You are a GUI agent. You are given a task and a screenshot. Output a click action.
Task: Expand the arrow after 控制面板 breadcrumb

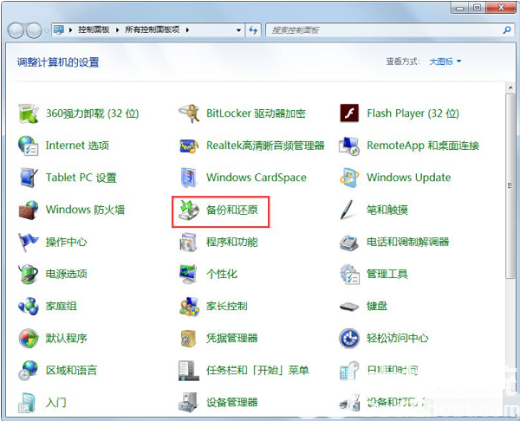[x=117, y=30]
